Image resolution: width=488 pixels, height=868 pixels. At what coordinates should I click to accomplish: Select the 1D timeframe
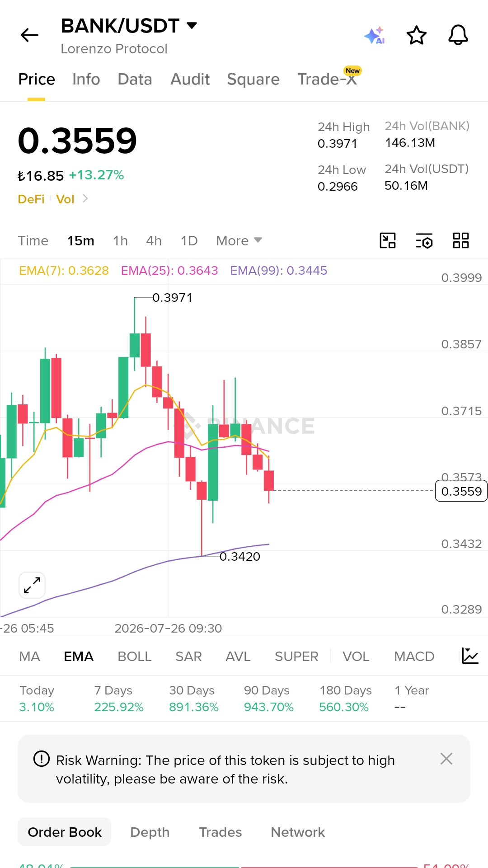coord(189,240)
